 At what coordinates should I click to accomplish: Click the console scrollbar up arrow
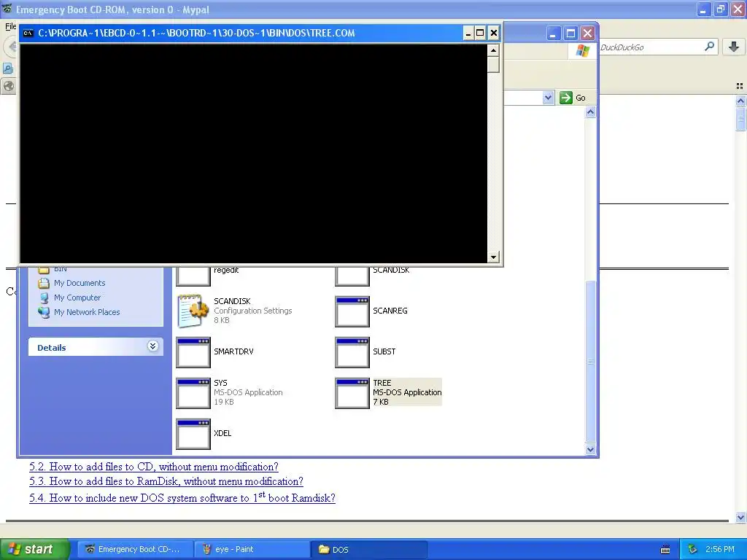(x=494, y=50)
